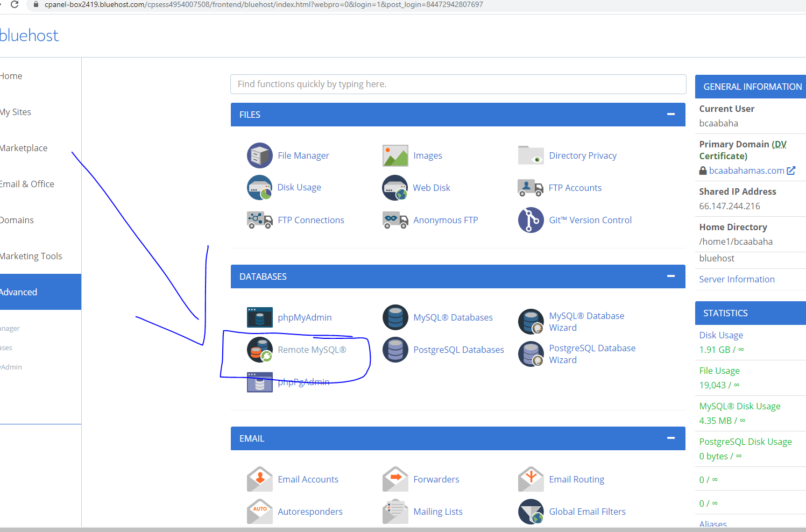Open the Git Version Control icon
Viewport: 806px width, 532px height.
pyautogui.click(x=531, y=220)
